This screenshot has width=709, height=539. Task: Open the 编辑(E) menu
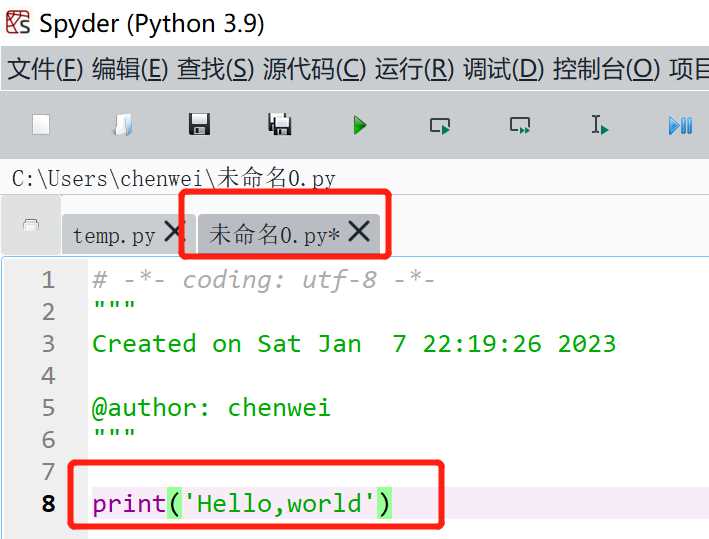pos(130,69)
